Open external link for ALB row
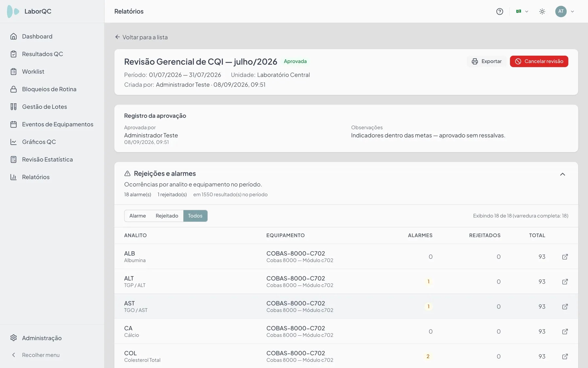This screenshot has height=368, width=588. coord(565,257)
